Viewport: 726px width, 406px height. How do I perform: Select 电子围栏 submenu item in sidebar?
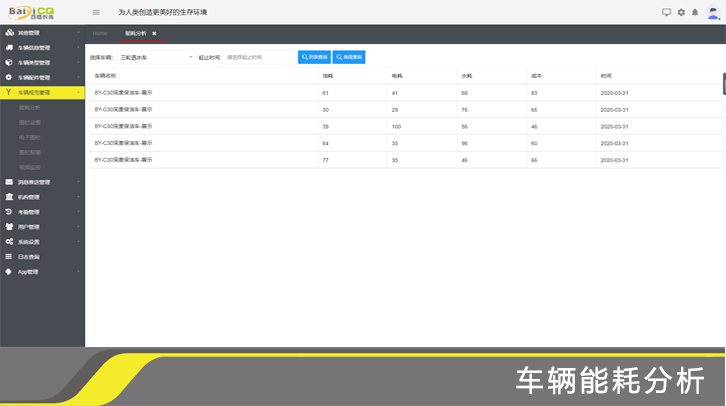[30, 137]
